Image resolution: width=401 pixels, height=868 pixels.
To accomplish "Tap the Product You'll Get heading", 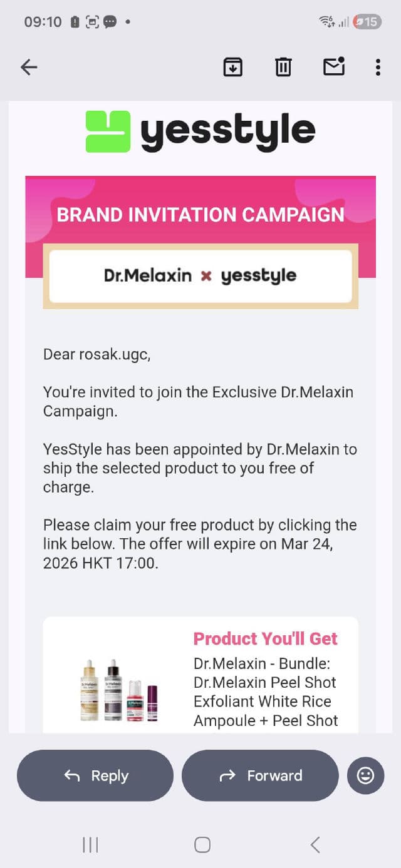I will (x=265, y=638).
